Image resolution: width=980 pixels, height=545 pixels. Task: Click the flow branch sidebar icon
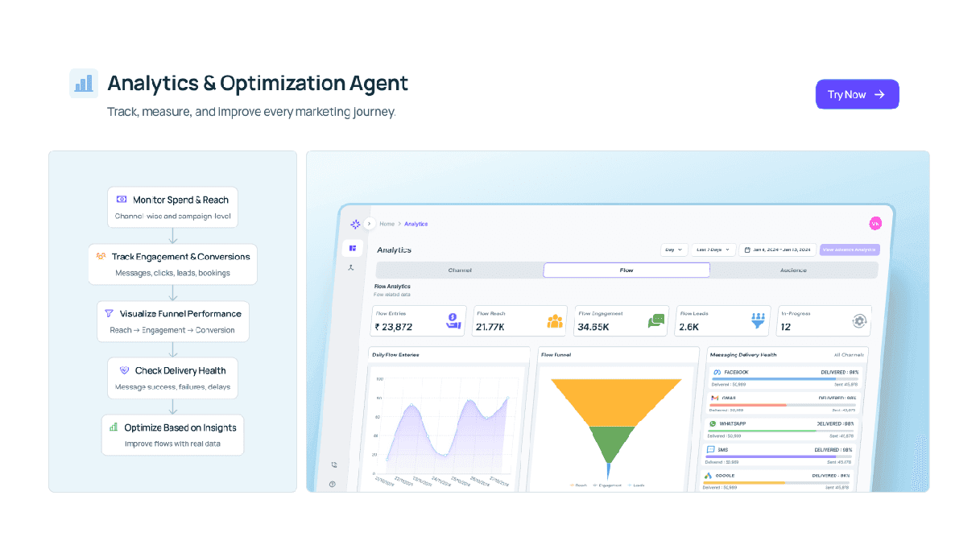(352, 267)
